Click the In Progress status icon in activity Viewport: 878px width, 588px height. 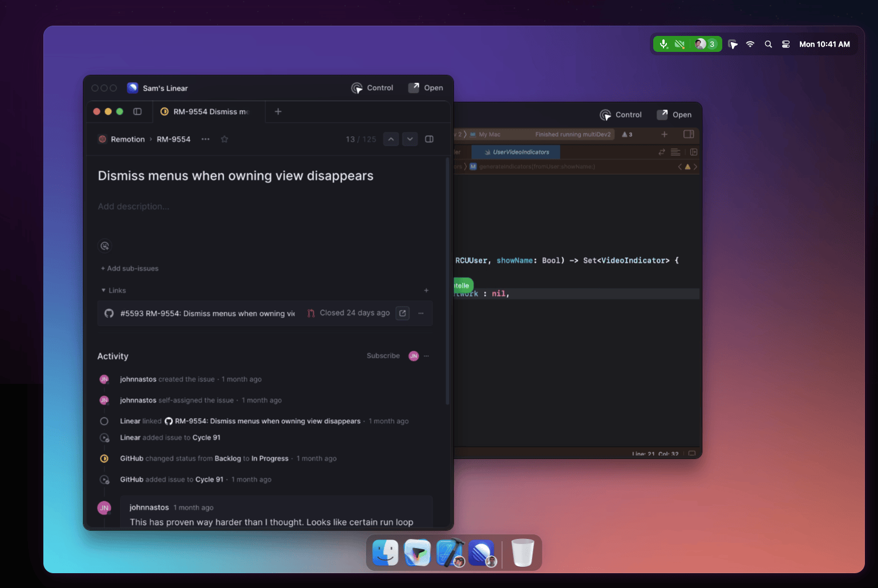[104, 459]
